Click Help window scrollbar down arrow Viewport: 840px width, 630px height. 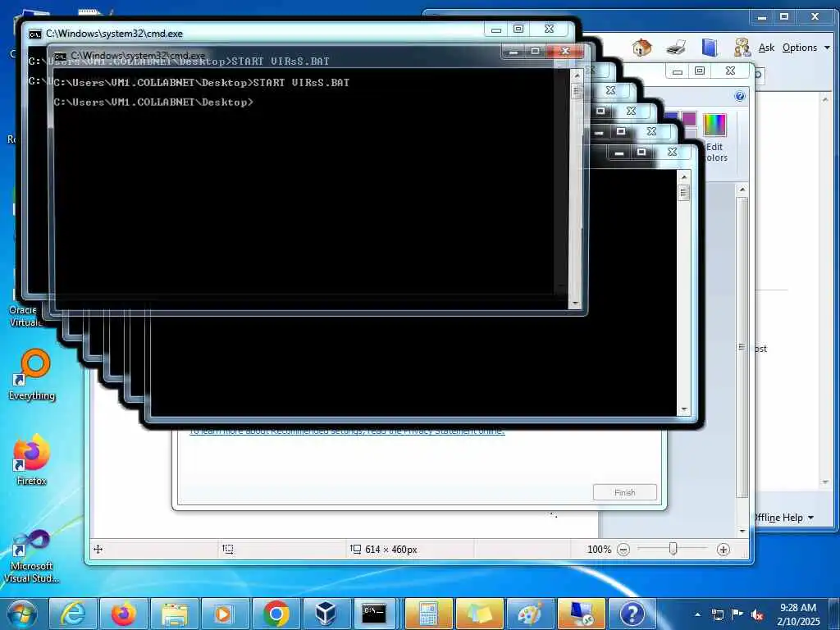825,482
